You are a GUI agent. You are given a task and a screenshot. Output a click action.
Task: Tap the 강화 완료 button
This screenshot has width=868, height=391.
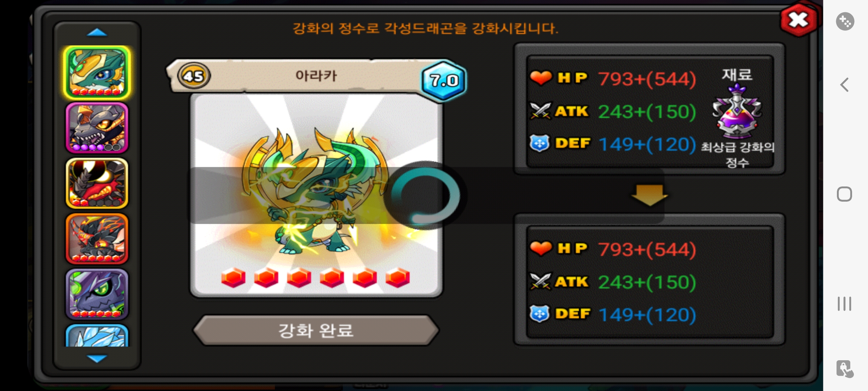pos(316,330)
